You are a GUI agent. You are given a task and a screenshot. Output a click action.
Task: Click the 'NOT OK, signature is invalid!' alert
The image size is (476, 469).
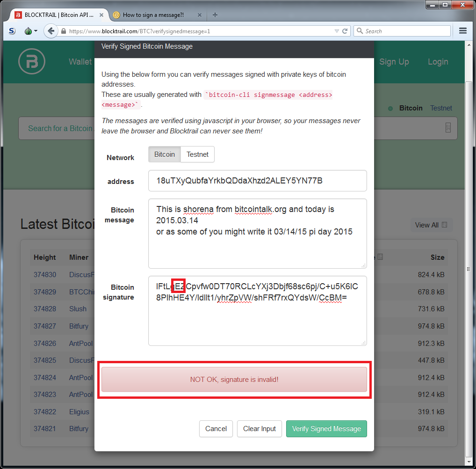pos(234,379)
